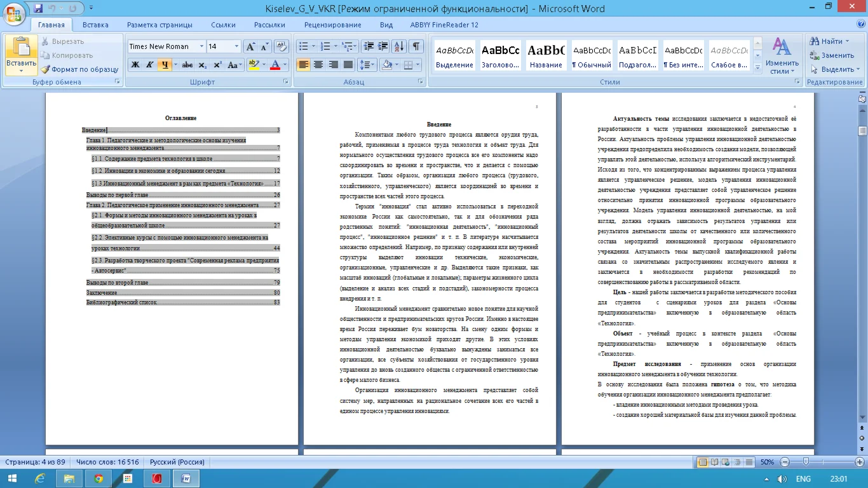Screen dimensions: 868x488
Task: Toggle Italic (К) formatting
Action: coord(149,65)
